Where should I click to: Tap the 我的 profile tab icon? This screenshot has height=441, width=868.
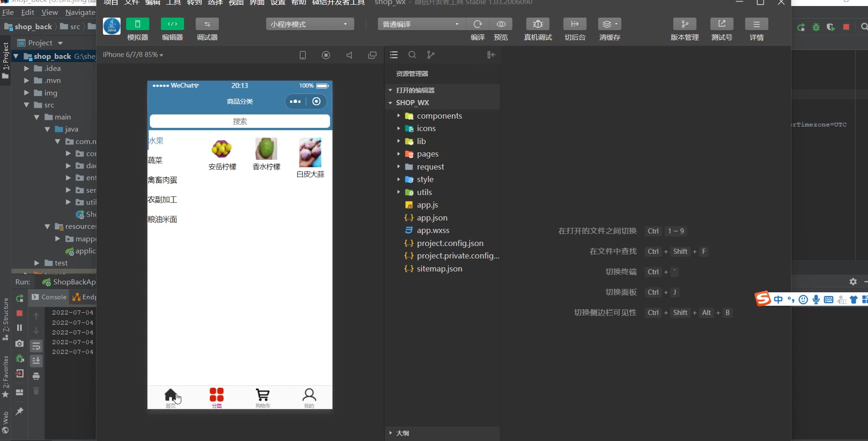(x=309, y=395)
